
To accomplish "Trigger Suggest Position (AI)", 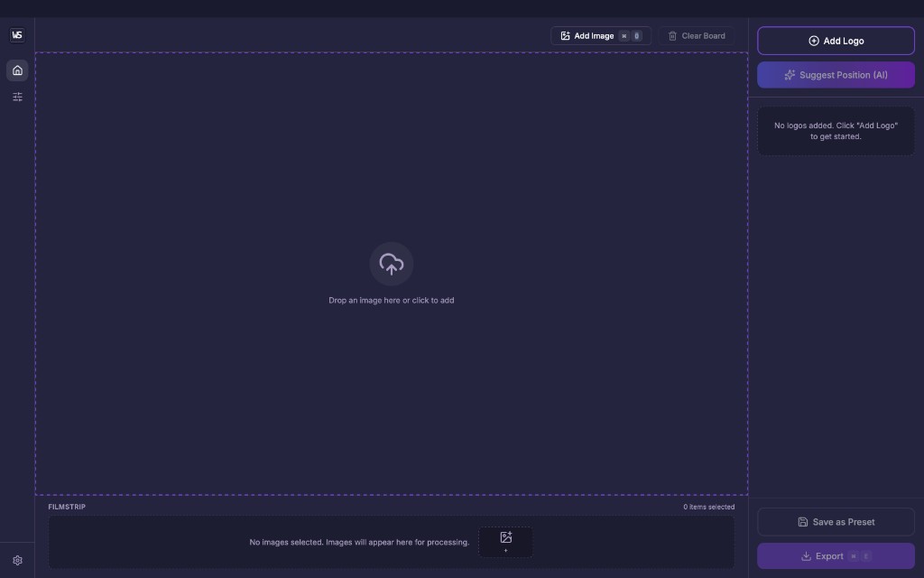I will (836, 75).
